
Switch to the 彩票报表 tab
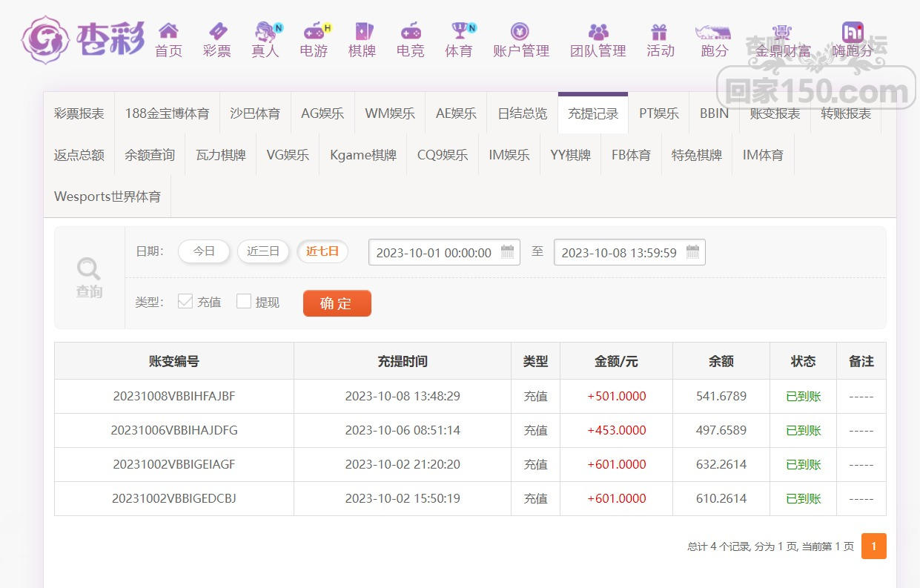point(79,113)
